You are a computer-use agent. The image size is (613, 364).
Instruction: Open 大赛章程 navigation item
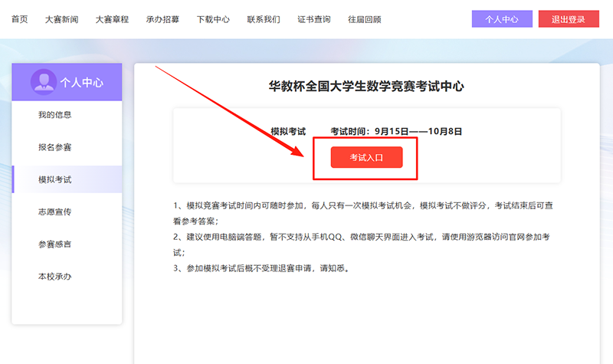(x=112, y=19)
